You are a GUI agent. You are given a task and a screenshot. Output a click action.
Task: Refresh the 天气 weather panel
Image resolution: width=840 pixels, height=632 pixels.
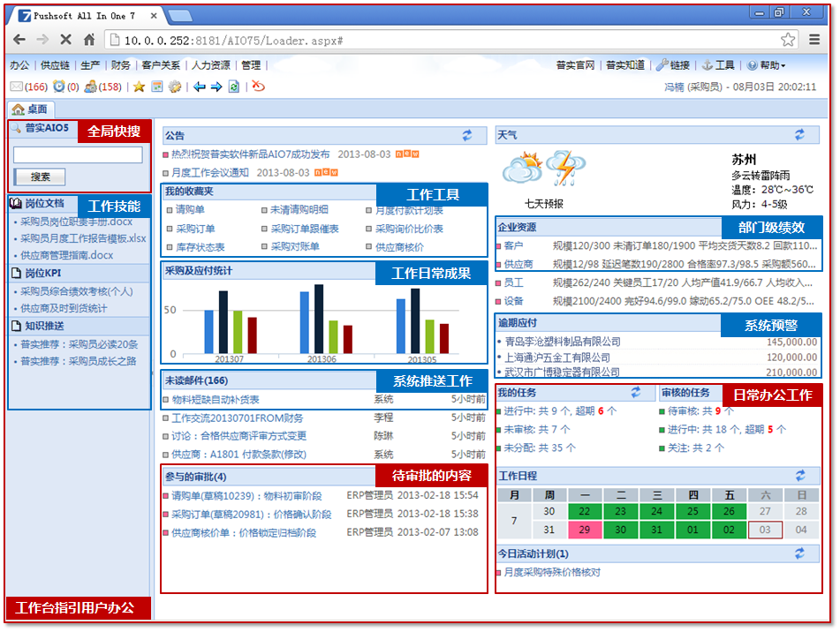[800, 135]
